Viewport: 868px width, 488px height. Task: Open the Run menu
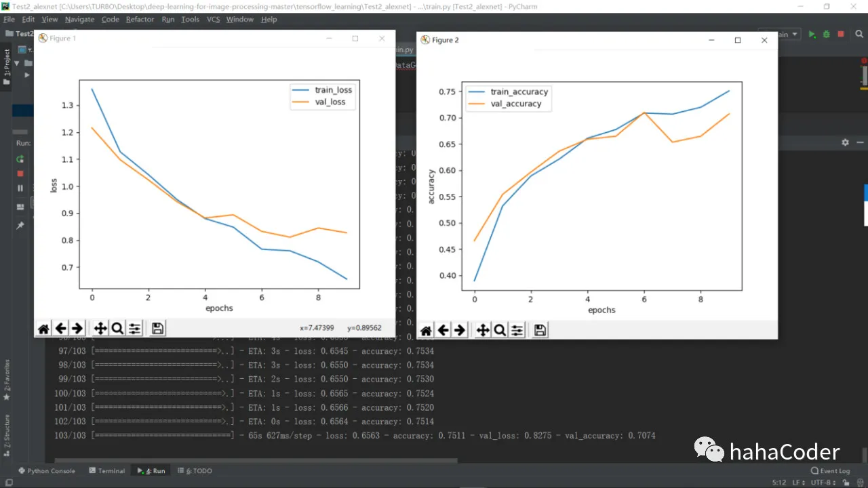coord(168,19)
